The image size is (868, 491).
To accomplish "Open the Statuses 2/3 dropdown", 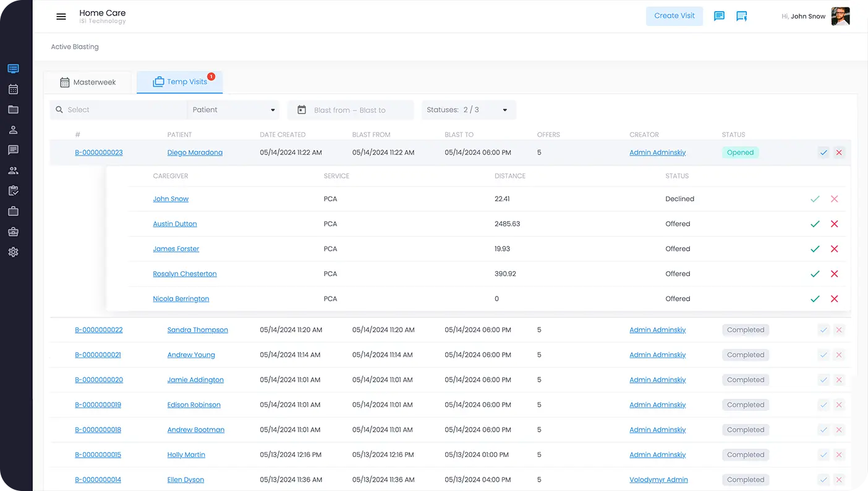I will tap(469, 110).
